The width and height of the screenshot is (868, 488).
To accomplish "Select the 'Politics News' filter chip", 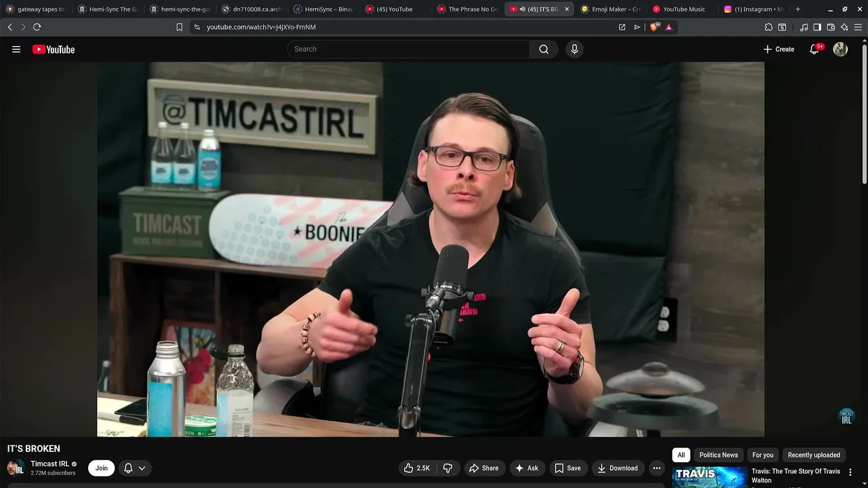I will 718,455.
